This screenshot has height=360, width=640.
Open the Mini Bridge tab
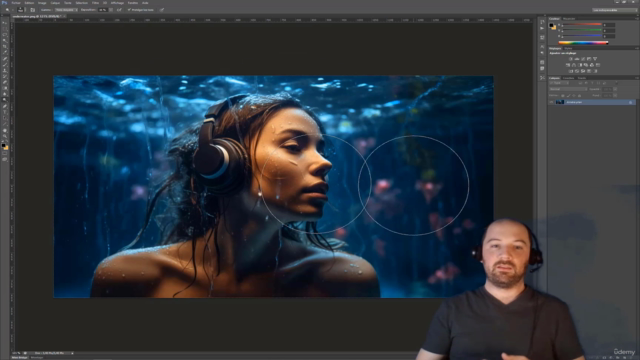pyautogui.click(x=20, y=358)
